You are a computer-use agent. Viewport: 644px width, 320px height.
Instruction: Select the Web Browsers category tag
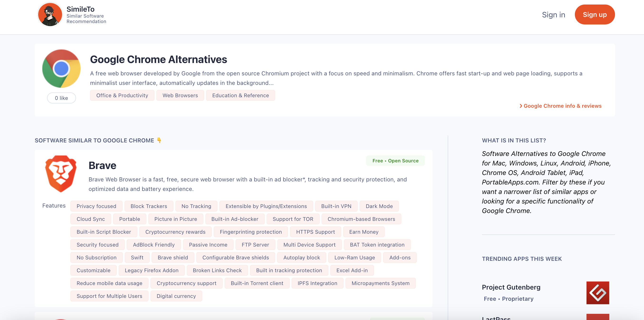coord(180,95)
